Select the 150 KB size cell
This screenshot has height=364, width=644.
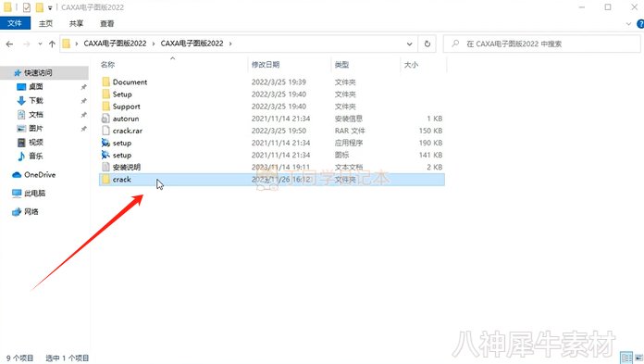(430, 131)
